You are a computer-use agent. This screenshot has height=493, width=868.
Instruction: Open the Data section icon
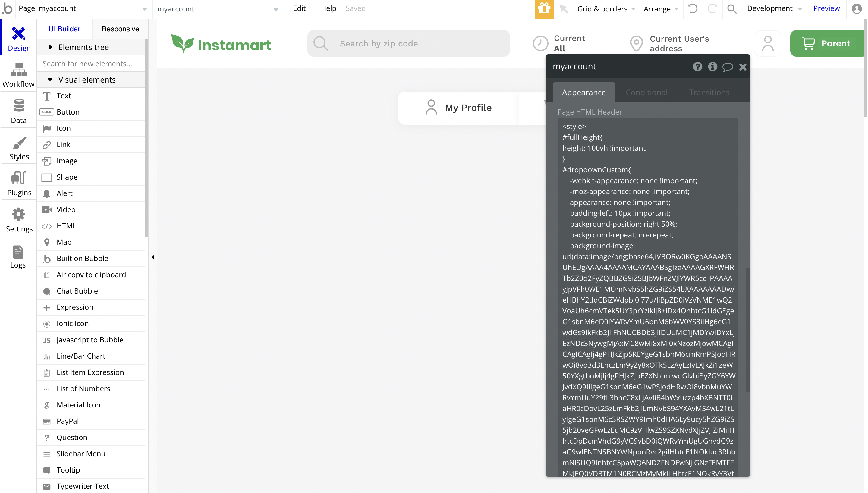[19, 106]
